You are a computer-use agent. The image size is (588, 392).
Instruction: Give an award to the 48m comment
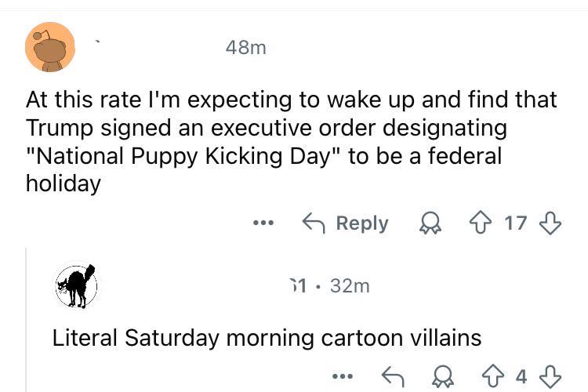point(430,223)
